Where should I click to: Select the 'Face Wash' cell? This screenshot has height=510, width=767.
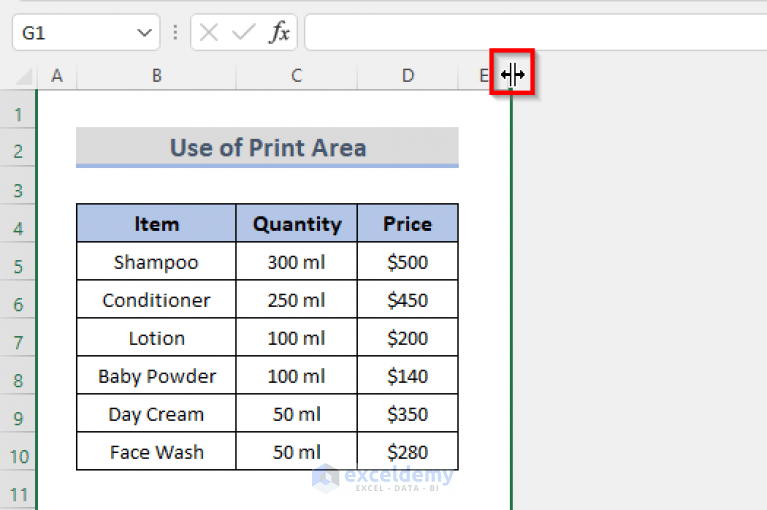(157, 452)
